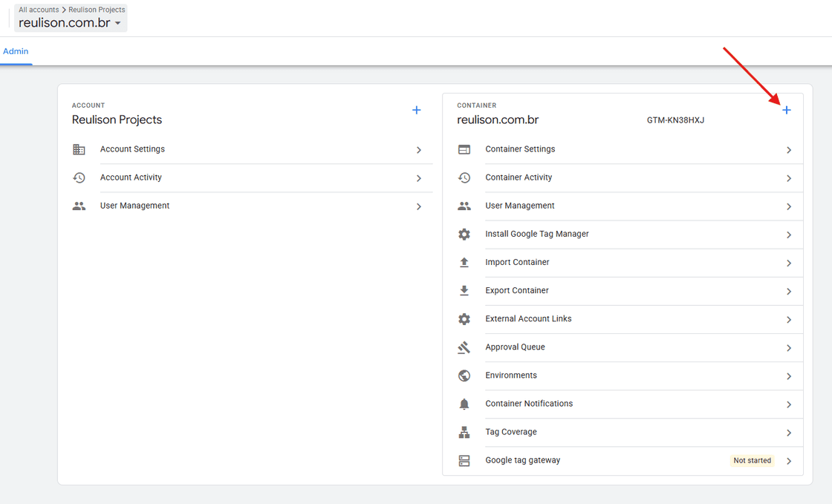Create a new container with the plus button

787,109
